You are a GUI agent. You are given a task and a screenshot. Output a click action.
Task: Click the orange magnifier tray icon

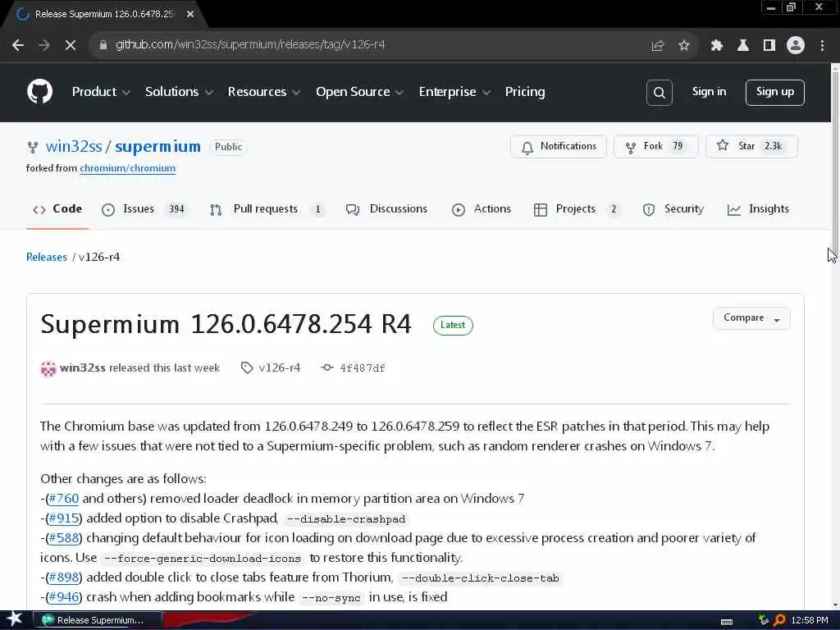[x=779, y=620]
